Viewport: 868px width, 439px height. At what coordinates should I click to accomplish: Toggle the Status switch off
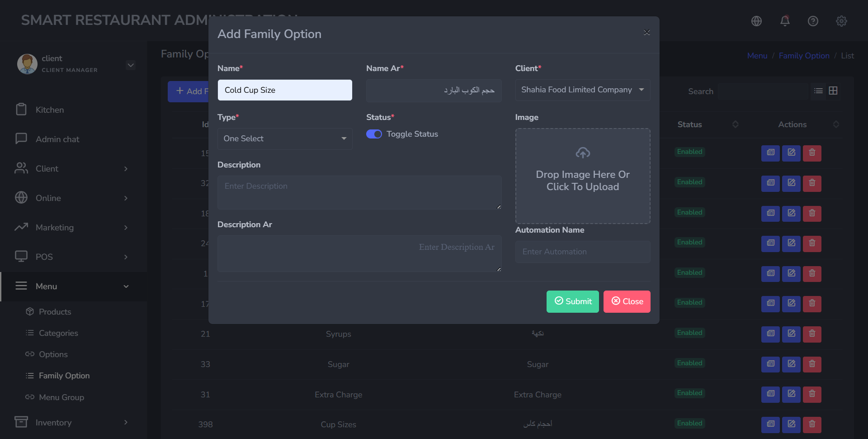pyautogui.click(x=374, y=134)
